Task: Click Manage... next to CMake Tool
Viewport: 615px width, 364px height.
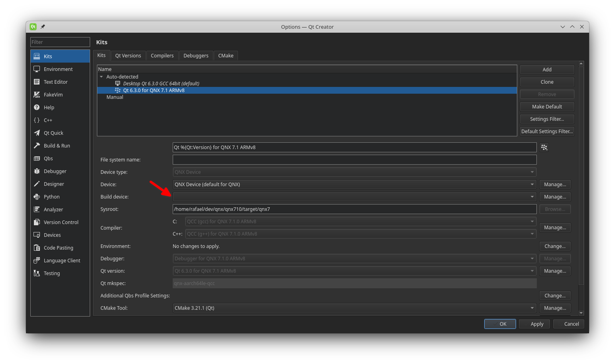Action: tap(555, 308)
